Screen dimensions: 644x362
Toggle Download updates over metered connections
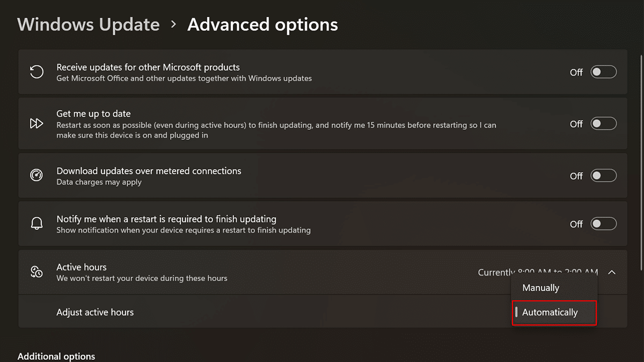coord(603,175)
